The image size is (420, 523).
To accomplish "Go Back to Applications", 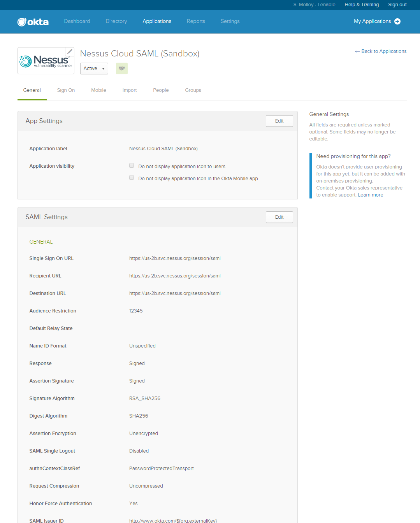I will [x=381, y=51].
